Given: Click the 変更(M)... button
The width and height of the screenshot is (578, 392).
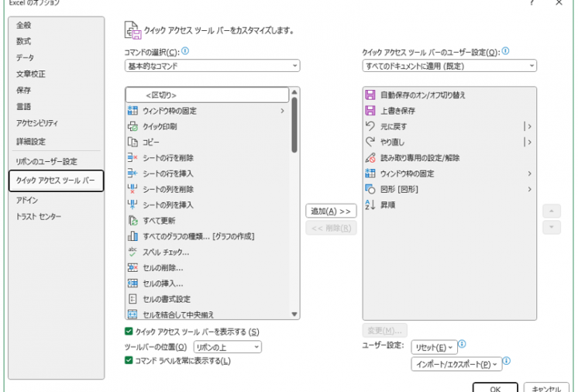Looking at the screenshot, I should tap(385, 331).
